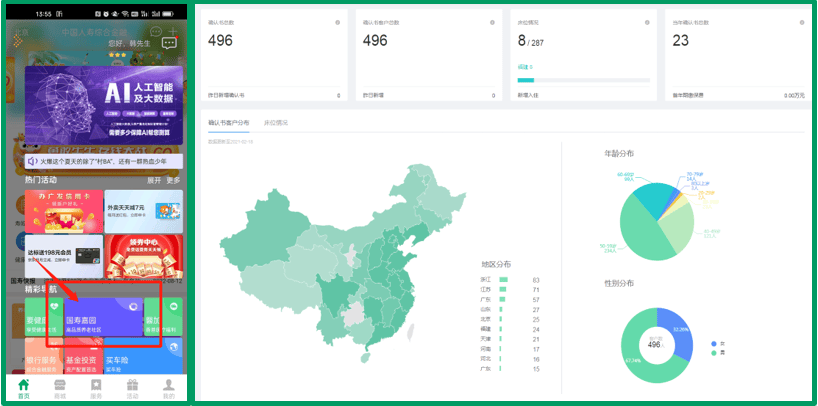Click info icon on 当年确认书总数 card
The image size is (818, 406).
[x=800, y=22]
